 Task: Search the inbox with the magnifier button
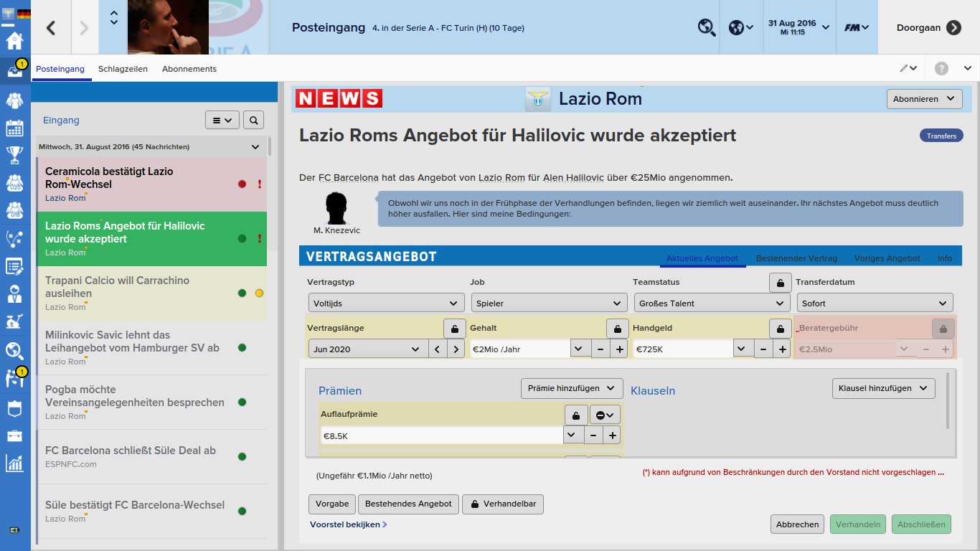coord(253,121)
